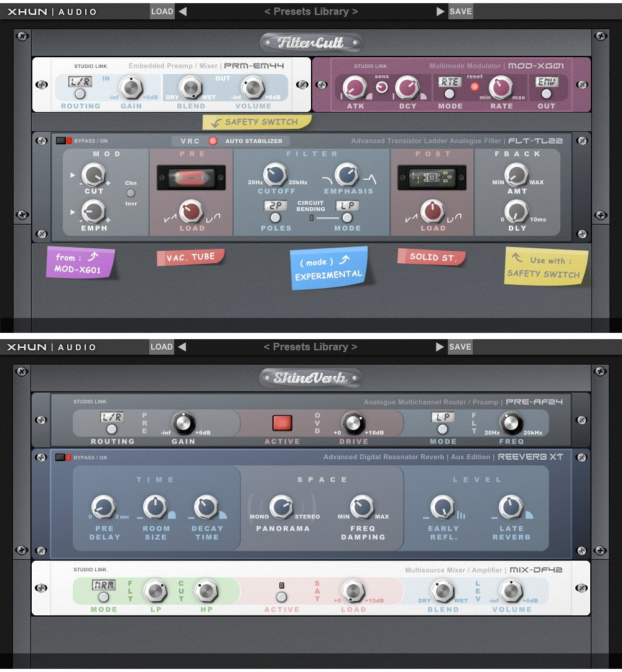Open previous preset arrow in FilterCult header
This screenshot has height=672, width=622.
(x=182, y=11)
